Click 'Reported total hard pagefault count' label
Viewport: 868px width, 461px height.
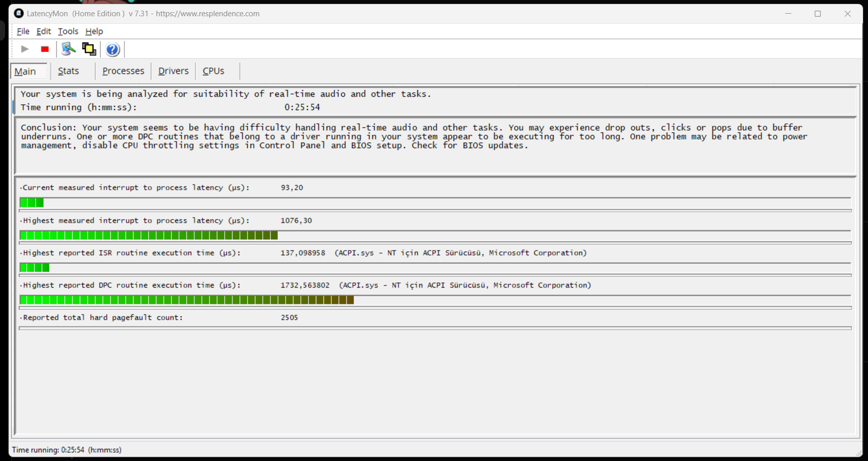[103, 317]
